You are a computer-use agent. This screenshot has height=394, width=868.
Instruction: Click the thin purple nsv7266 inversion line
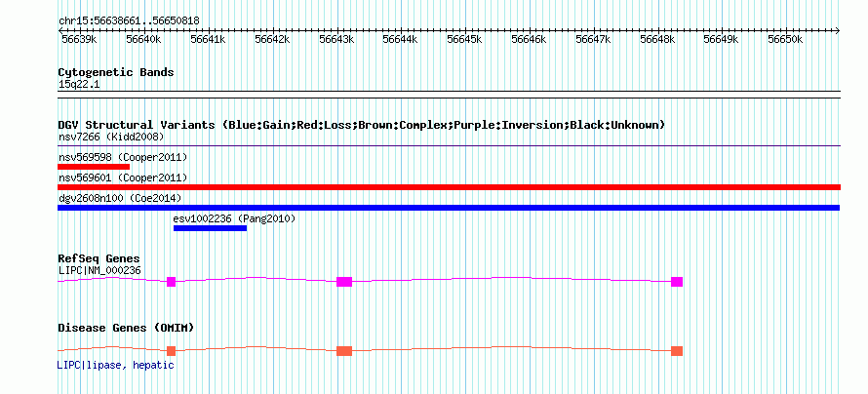449,146
